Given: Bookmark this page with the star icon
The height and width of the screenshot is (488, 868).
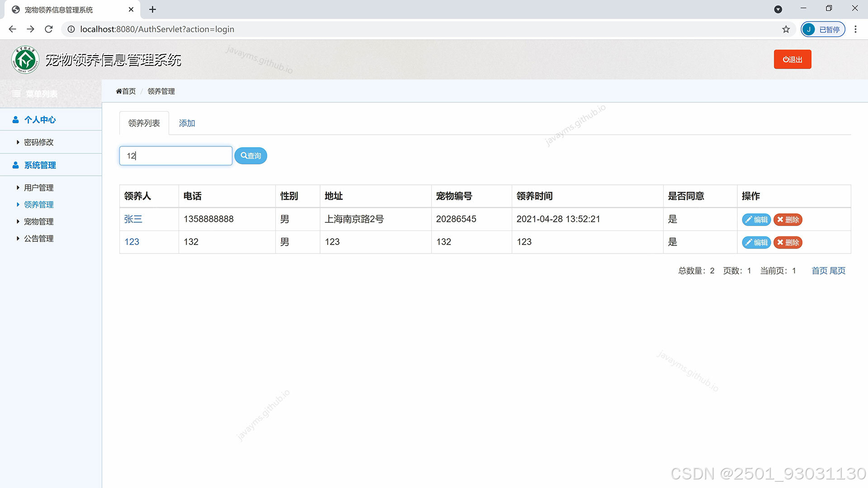Looking at the screenshot, I should click(786, 29).
